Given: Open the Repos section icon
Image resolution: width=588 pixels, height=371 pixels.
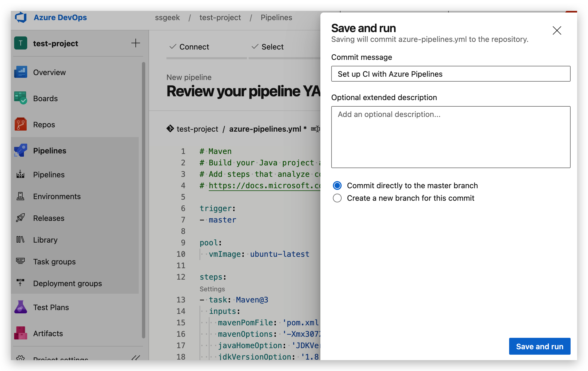Looking at the screenshot, I should click(21, 124).
